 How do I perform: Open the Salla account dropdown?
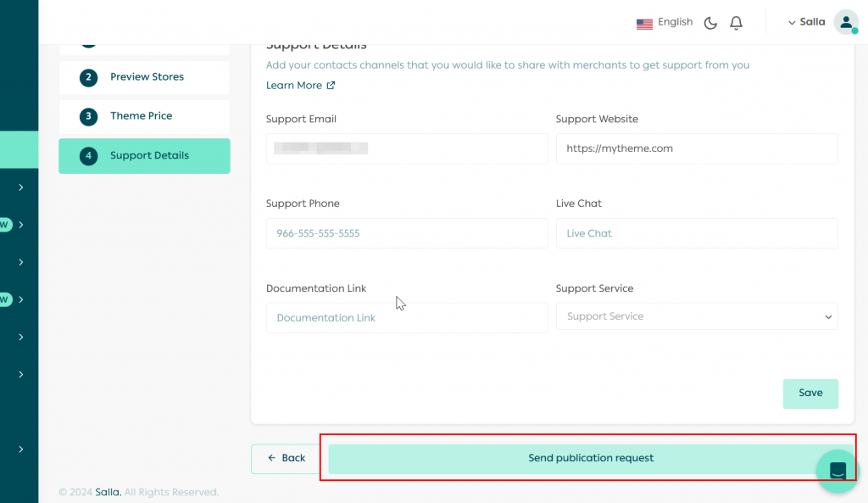coord(806,22)
